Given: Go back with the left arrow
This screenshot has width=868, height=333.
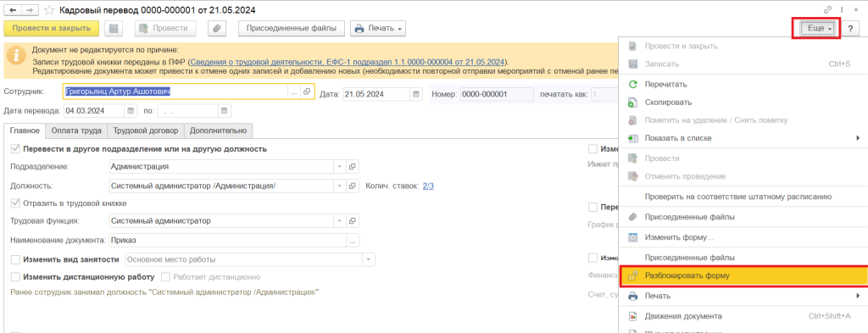Looking at the screenshot, I should 13,10.
